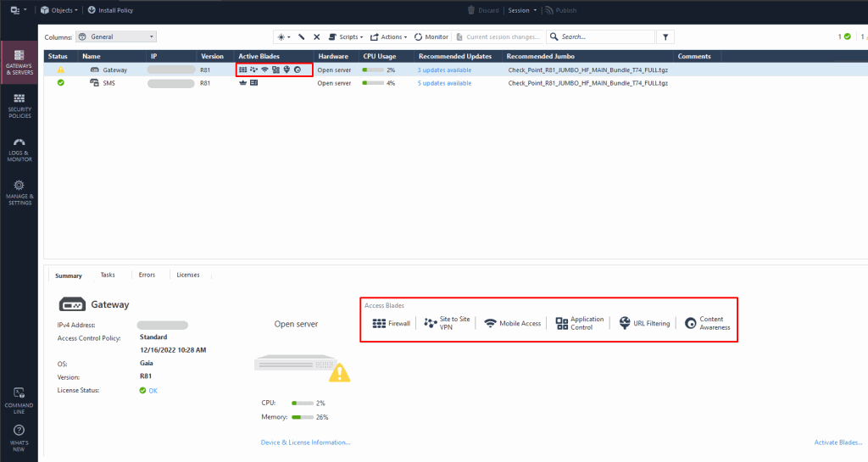Switch to the Summary tab

(69, 276)
